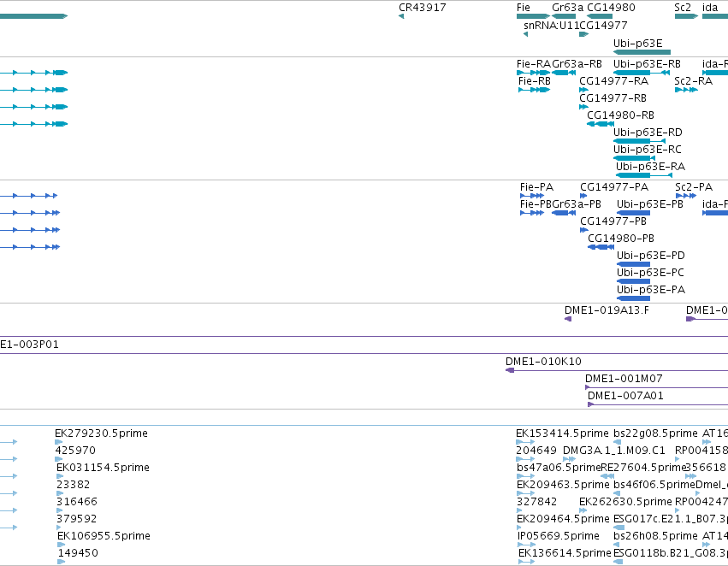This screenshot has width=728, height=566.
Task: Select the Fie gene label
Action: [x=524, y=8]
